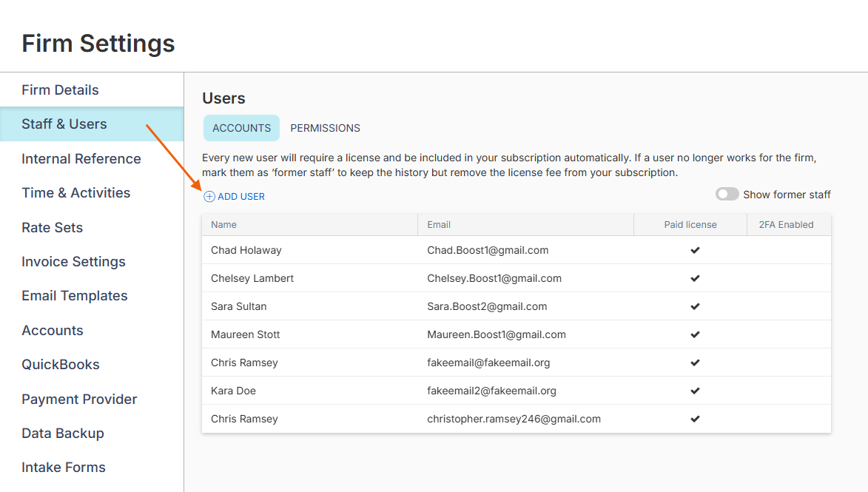Click the paid license checkmark for Sara Sultan
868x492 pixels.
click(x=696, y=306)
